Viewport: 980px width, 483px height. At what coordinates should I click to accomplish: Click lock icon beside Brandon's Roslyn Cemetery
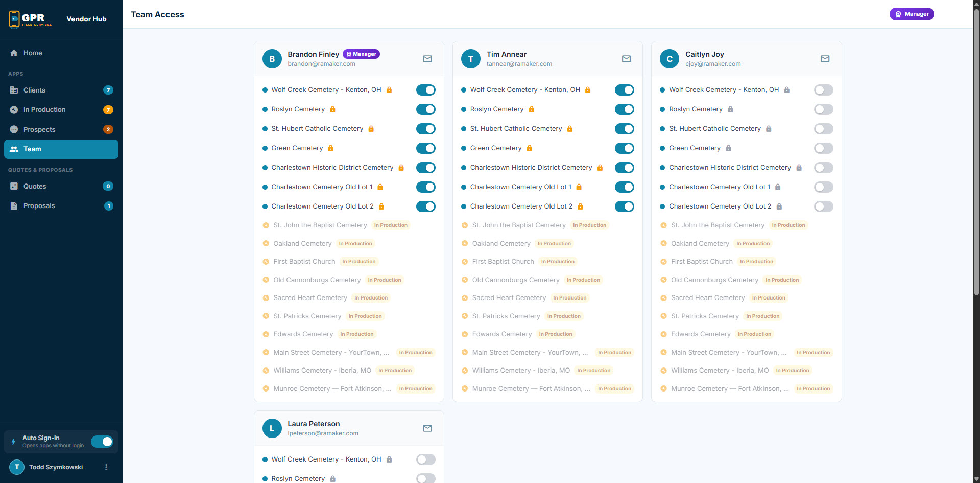(x=333, y=109)
